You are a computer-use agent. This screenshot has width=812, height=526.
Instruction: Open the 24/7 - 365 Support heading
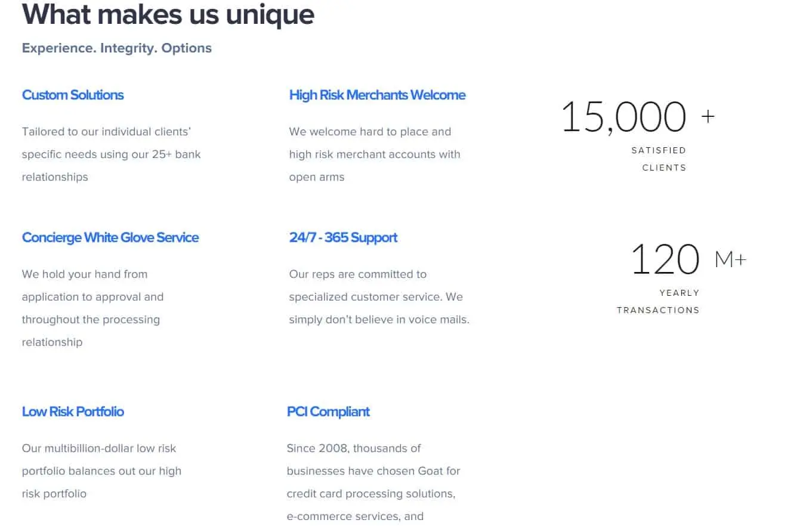pyautogui.click(x=343, y=237)
